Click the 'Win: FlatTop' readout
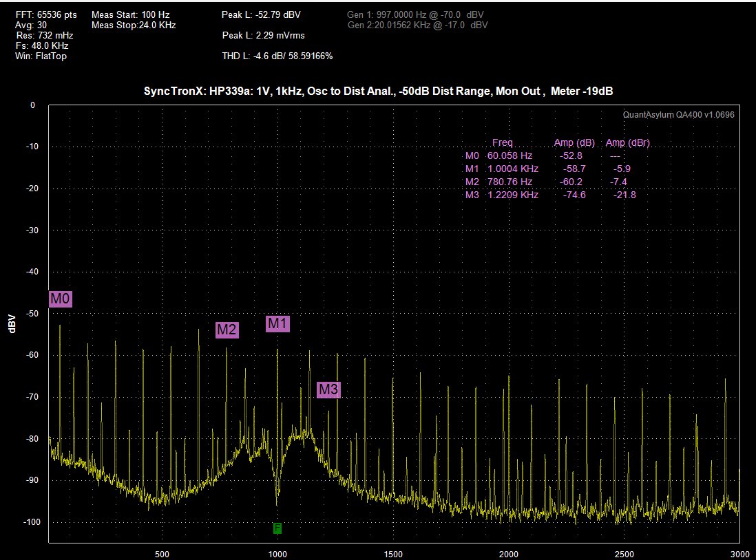 click(41, 56)
